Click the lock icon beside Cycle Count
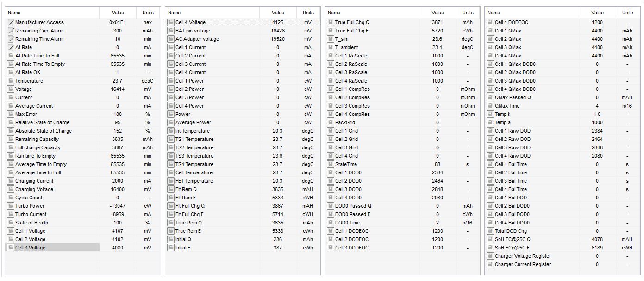The image size is (644, 281). tap(11, 198)
